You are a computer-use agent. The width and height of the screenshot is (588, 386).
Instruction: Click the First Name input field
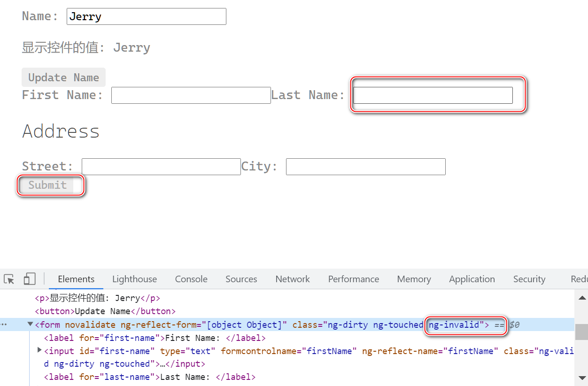(191, 95)
